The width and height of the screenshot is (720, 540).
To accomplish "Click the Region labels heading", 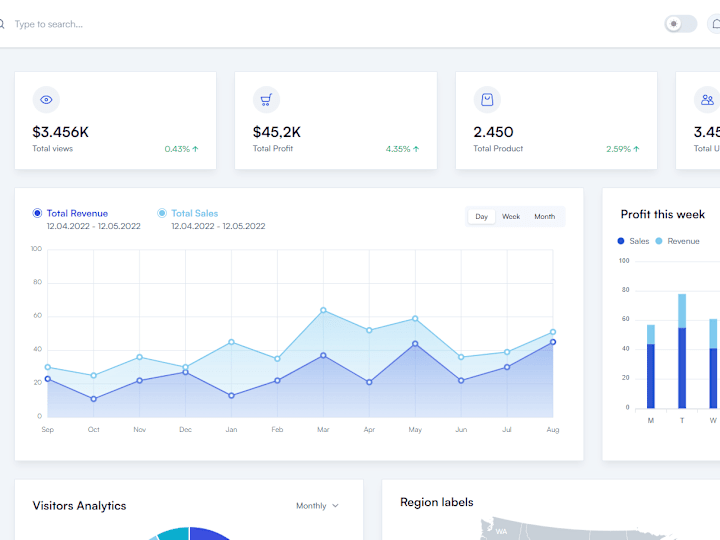I will pyautogui.click(x=437, y=502).
